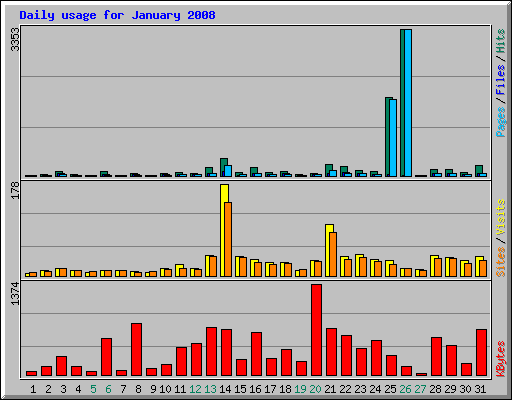Click green day label 19

click(300, 389)
